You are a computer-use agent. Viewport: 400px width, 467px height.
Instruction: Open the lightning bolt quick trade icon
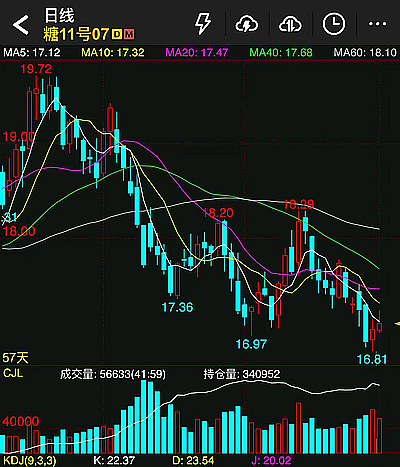(x=203, y=24)
